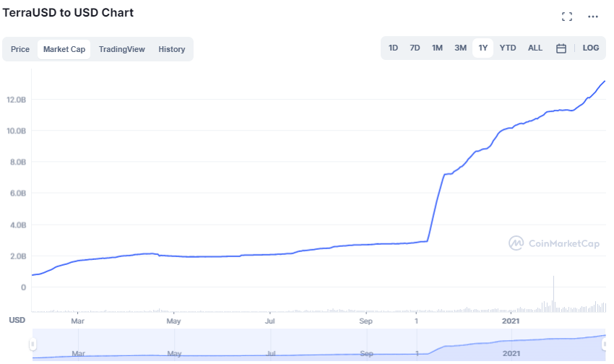Viewport: 614px width, 364px height.
Task: Select the 1Y time range
Action: tap(483, 48)
